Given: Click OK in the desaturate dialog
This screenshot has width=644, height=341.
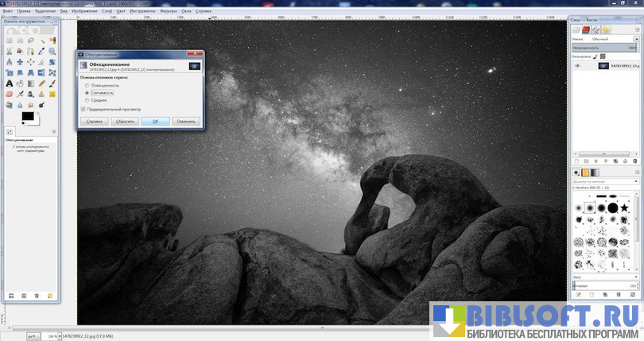Looking at the screenshot, I should click(x=155, y=122).
